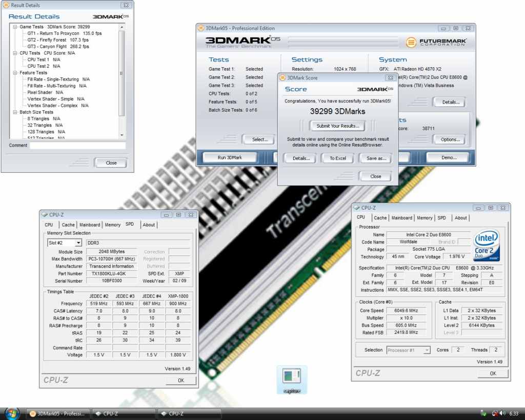Click Core Speed 6049.6 MHz value
This screenshot has height=420, width=525.
406,310
